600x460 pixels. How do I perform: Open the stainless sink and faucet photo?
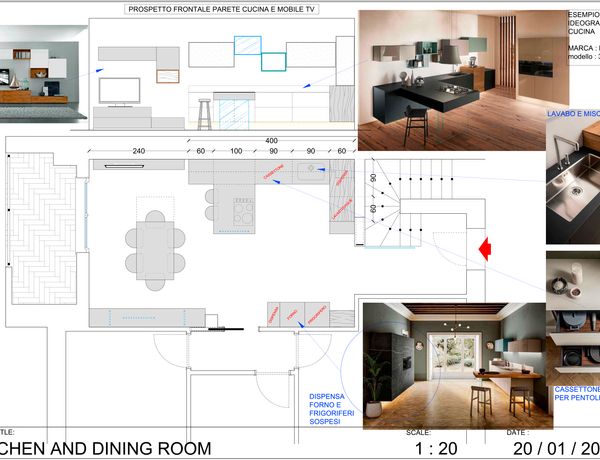572,181
